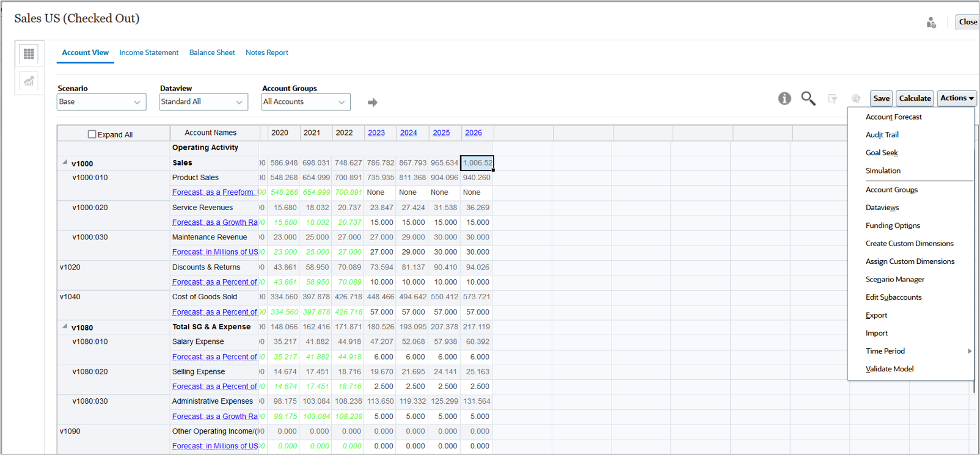Screen dimensions: 980x455
Task: Choose Account Groups in the Actions menu
Action: point(891,190)
